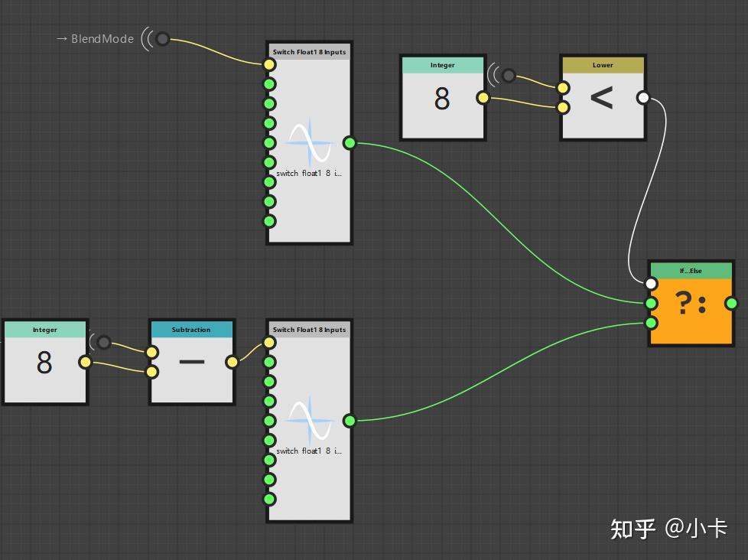The width and height of the screenshot is (748, 560).
Task: Click the top Switch node's sine wave thumbnail
Action: click(x=310, y=142)
